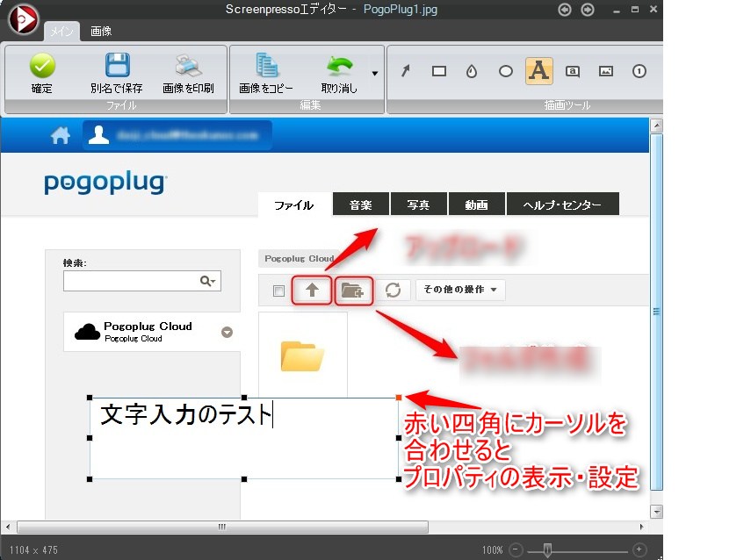
Task: Click the Pogoplug home icon
Action: coord(61,135)
